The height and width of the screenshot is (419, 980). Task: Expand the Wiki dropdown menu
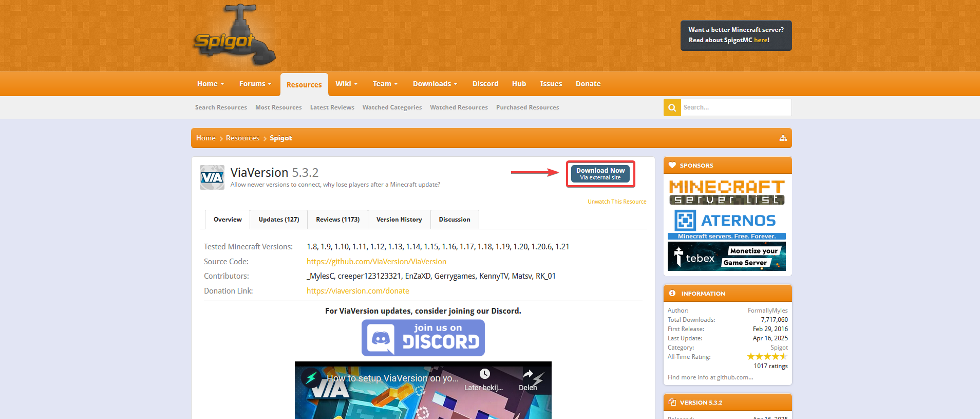(346, 84)
